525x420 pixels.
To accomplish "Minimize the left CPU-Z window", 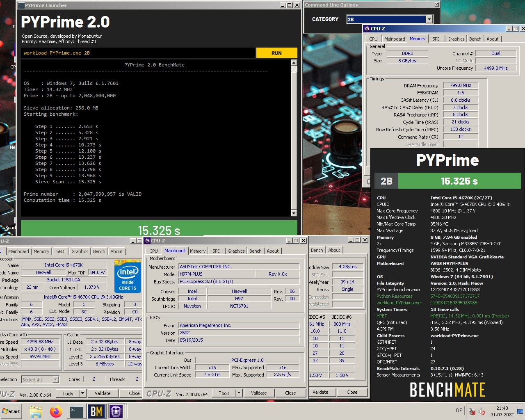I will pos(133,241).
